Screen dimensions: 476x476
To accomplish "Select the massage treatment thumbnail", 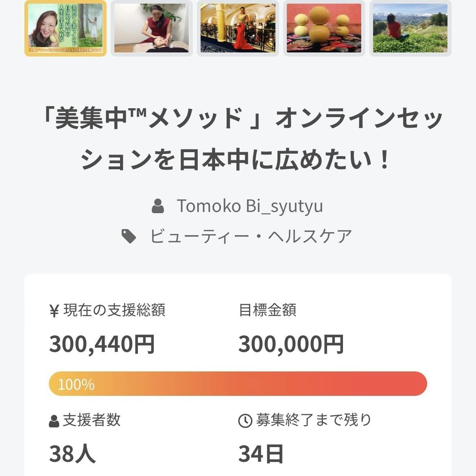I will 151,28.
